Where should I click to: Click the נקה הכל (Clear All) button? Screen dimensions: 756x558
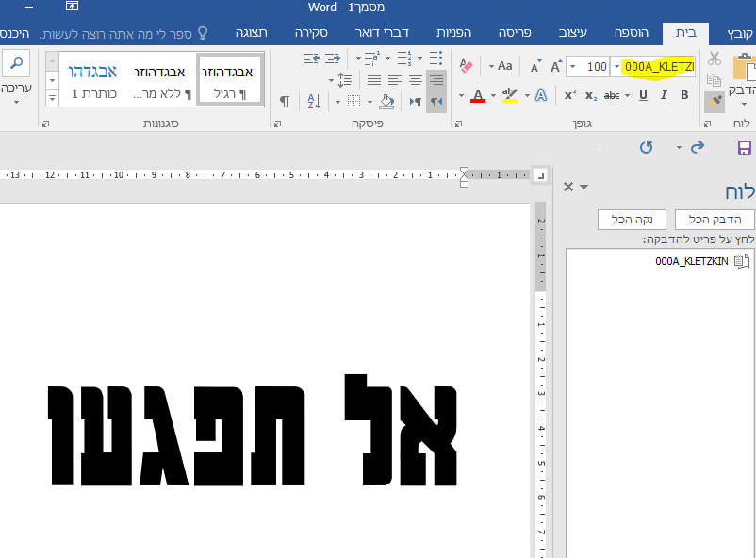[632, 220]
